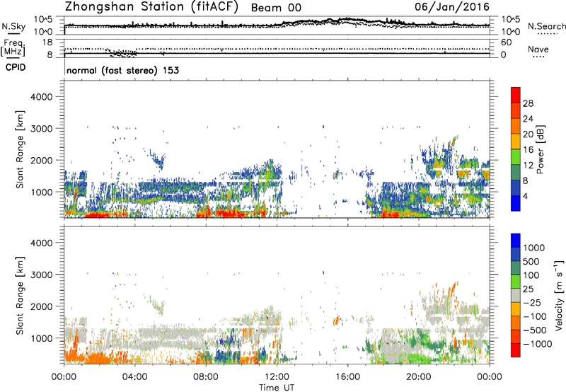Click the dotted line sample under "Nave"

(x=538, y=57)
